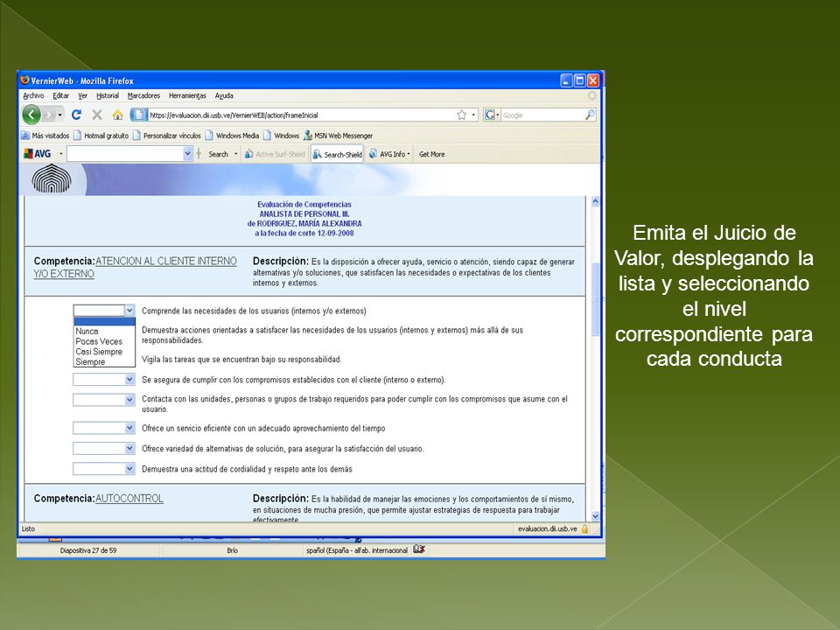Open the Hotmail gratuito bookmark

click(x=101, y=136)
